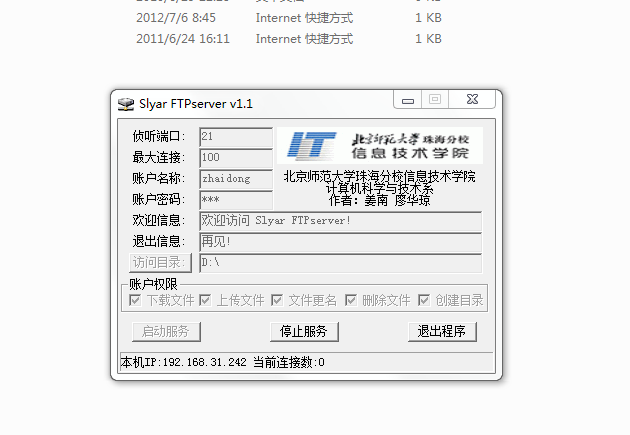630x435 pixels.
Task: Click the 账户名称 field with zhaidong
Action: coord(236,179)
